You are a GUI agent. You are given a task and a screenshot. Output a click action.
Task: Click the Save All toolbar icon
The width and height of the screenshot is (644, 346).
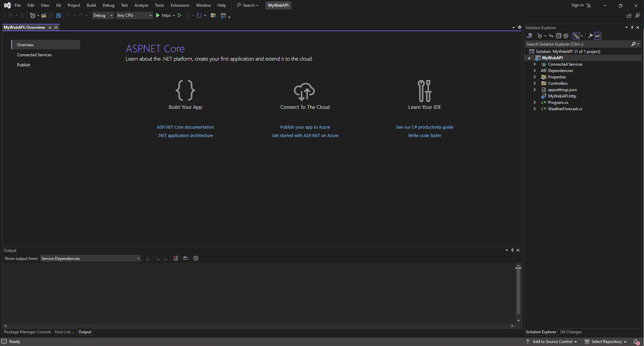coord(58,15)
